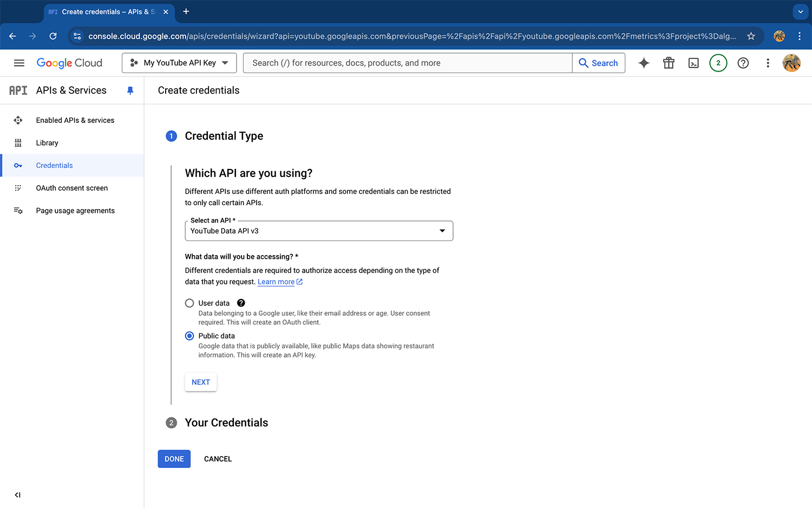Screen dimensions: 812x508
Task: Click the Library sidebar icon
Action: coord(18,143)
